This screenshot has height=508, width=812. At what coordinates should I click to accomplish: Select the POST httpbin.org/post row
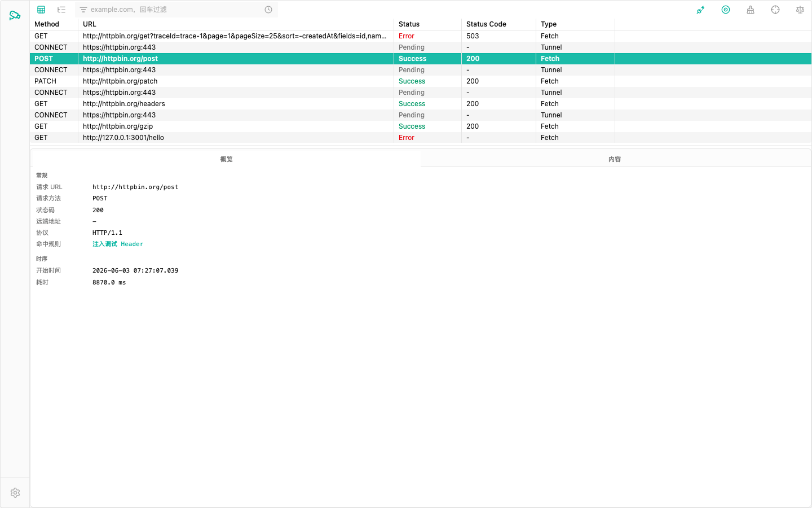[x=421, y=59]
